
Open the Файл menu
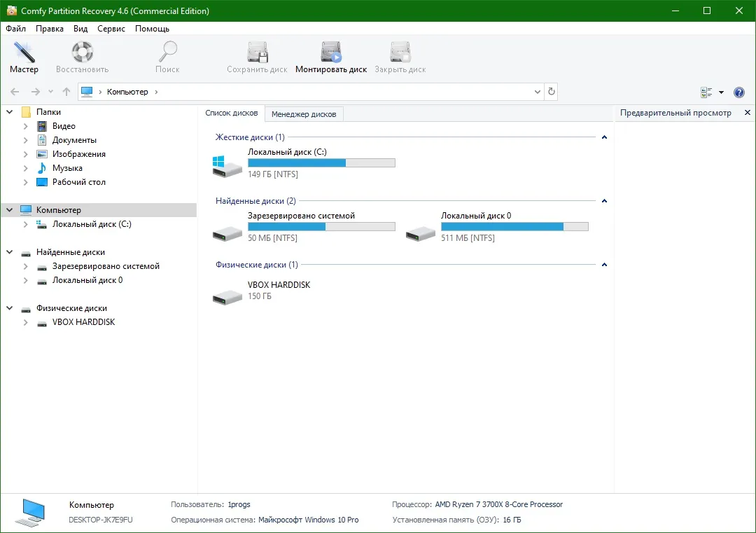[x=16, y=29]
